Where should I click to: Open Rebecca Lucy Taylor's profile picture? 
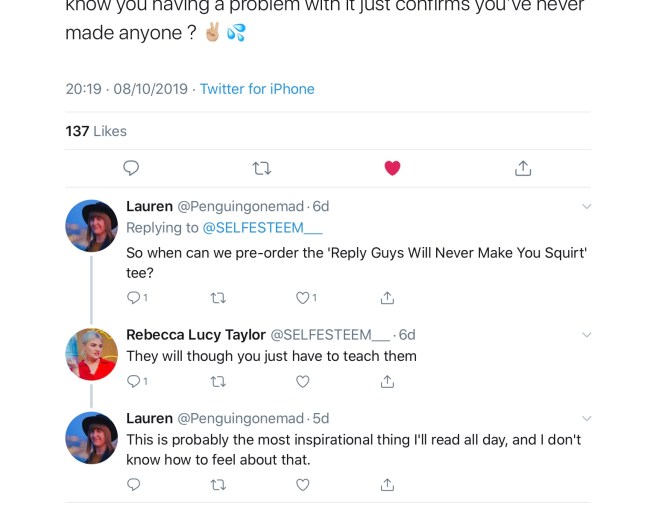91,354
